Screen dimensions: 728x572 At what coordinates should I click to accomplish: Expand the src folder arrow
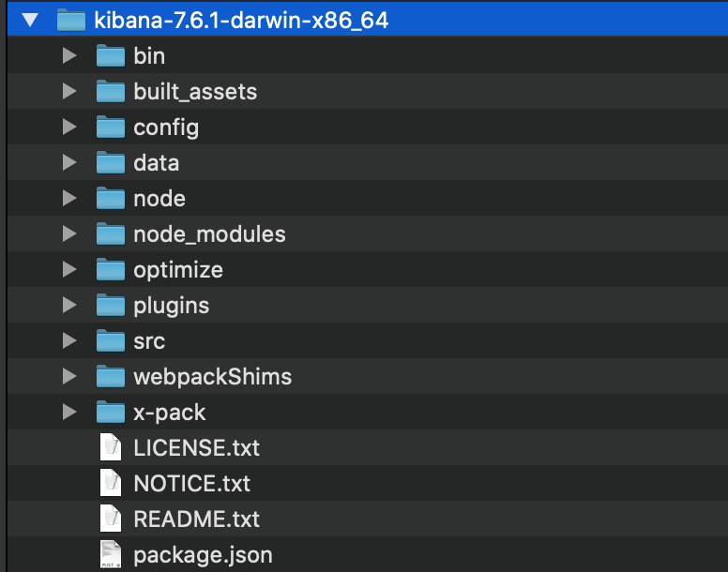pos(68,341)
